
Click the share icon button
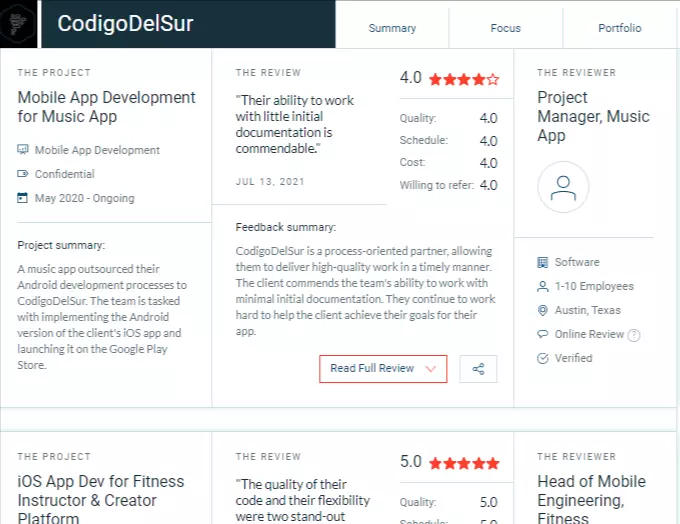(x=478, y=369)
